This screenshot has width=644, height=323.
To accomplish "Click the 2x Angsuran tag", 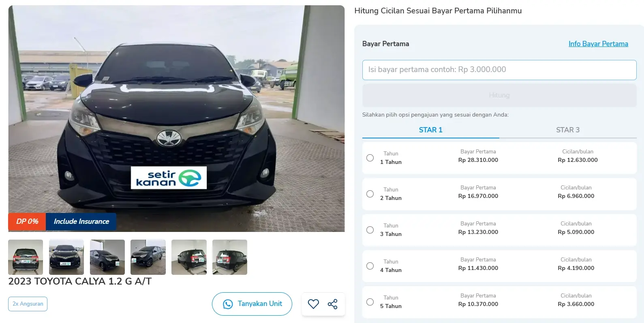I will tap(28, 304).
